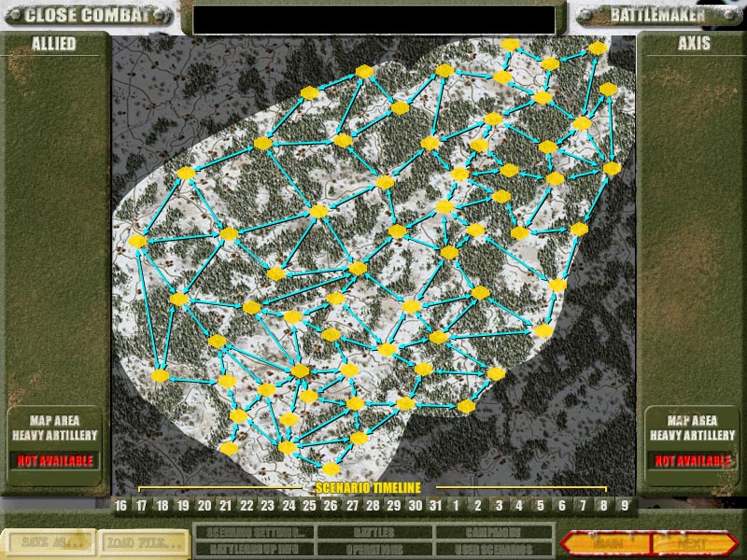Select day 17 on the scenario timeline
The height and width of the screenshot is (560, 747).
coord(142,506)
